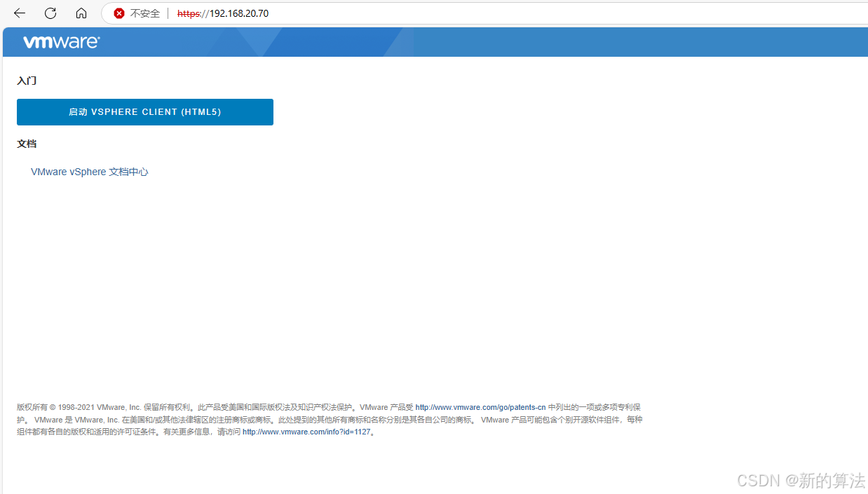This screenshot has height=494, width=868.
Task: Click the address bar URL 192.168.20.70
Action: pos(223,13)
